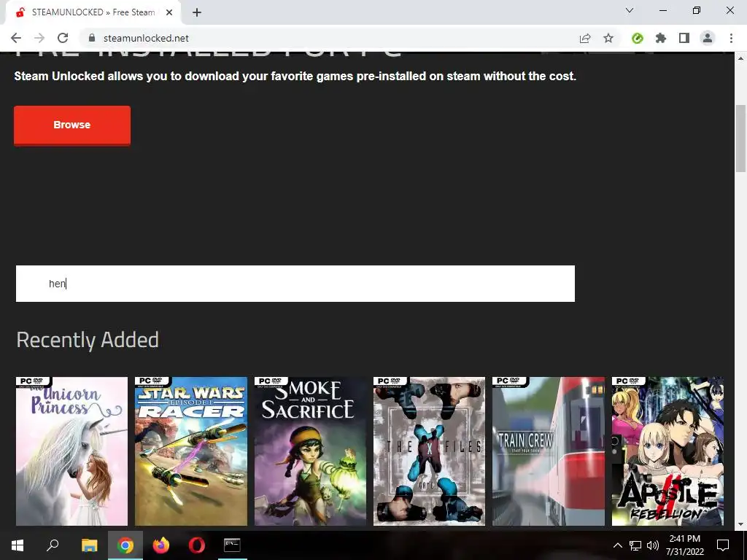Screen dimensions: 747x560
Task: Open the network status tray icon
Action: click(x=635, y=545)
